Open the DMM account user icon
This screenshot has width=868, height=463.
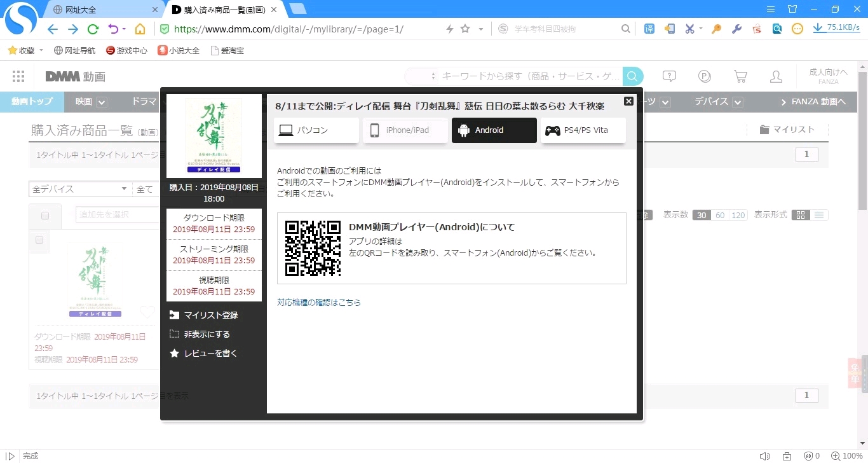(x=776, y=76)
